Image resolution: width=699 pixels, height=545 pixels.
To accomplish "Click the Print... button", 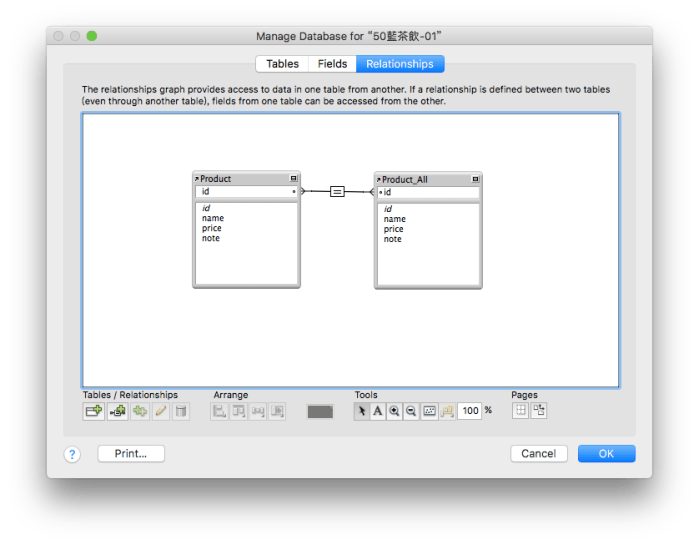I will [131, 454].
